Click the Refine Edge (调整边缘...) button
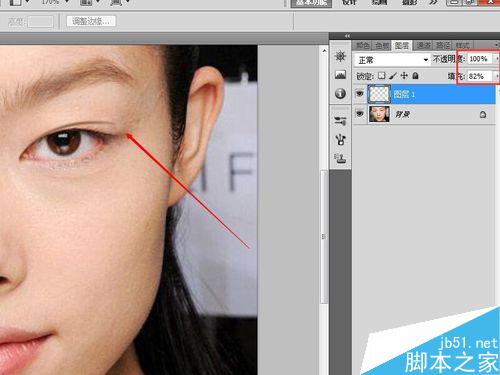 tap(91, 21)
